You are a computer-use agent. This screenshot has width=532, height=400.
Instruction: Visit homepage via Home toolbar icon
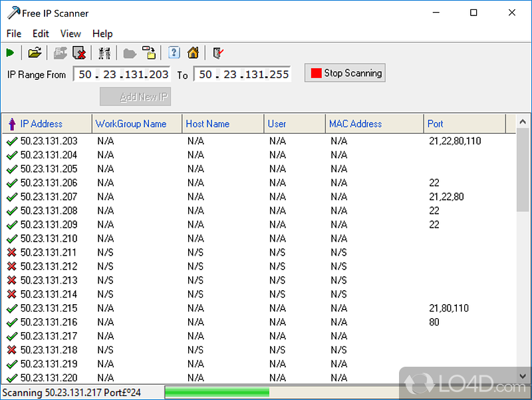[193, 53]
